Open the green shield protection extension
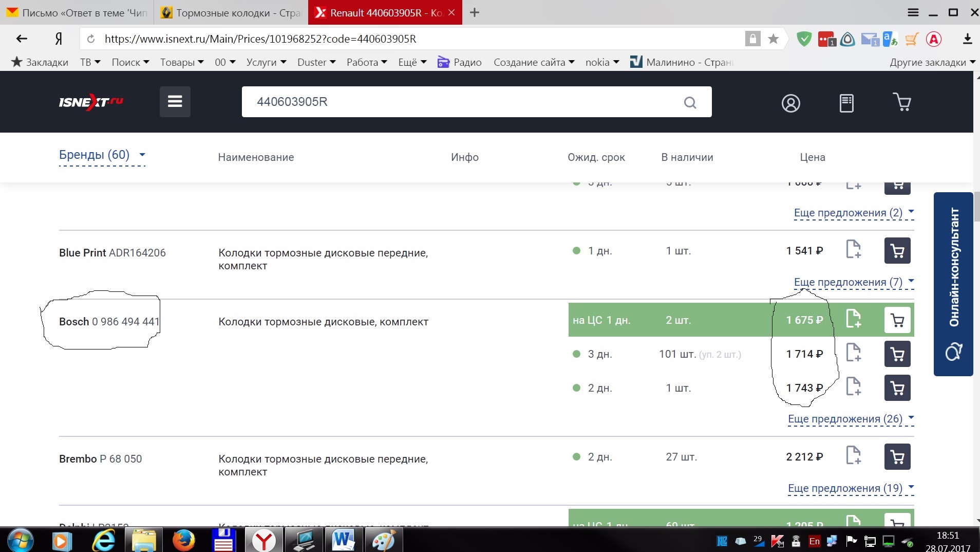Viewport: 980px width, 552px height. point(804,39)
